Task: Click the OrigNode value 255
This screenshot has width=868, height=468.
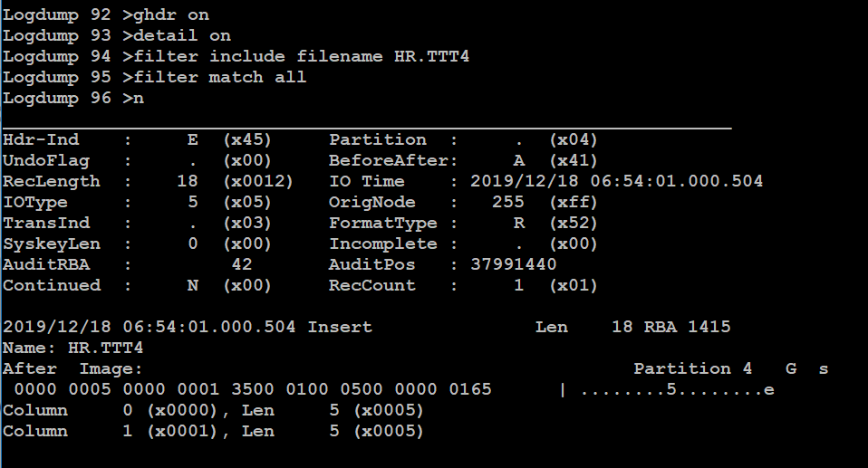Action: coord(508,203)
